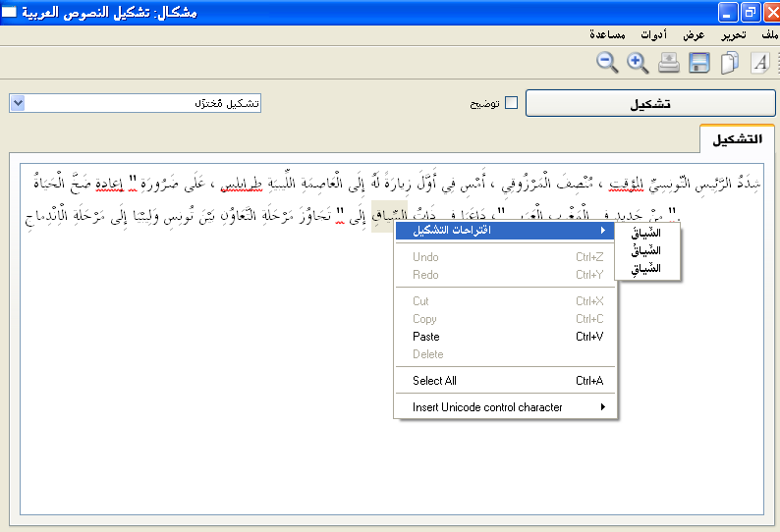Open the مساعدة menu

(607, 34)
